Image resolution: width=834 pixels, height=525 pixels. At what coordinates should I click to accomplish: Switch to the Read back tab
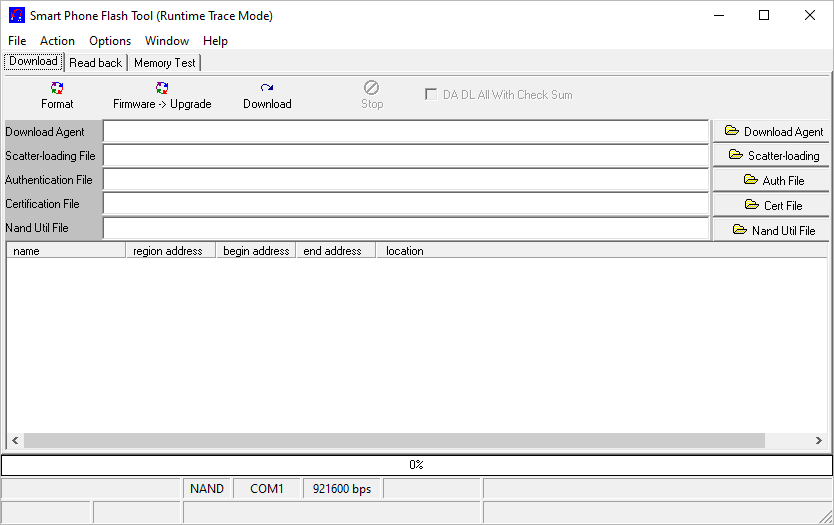[x=96, y=63]
